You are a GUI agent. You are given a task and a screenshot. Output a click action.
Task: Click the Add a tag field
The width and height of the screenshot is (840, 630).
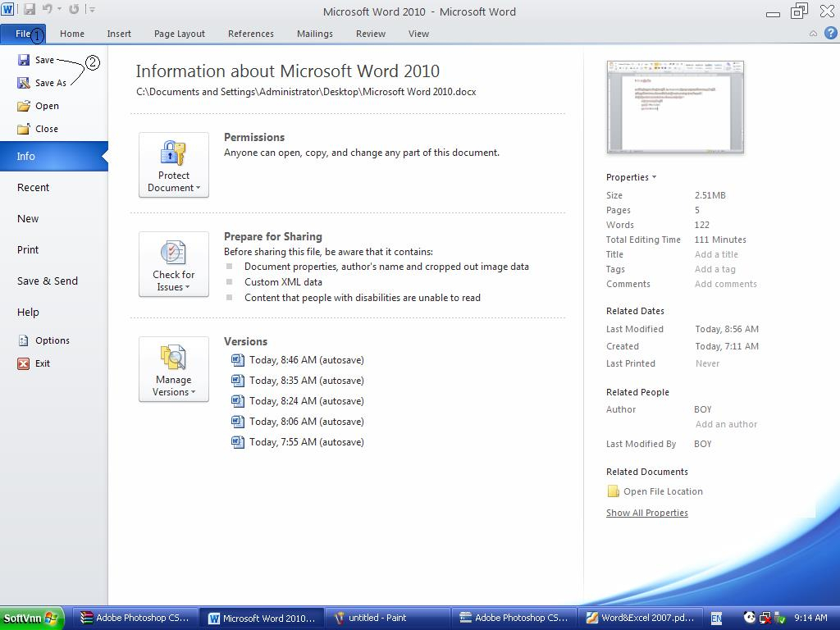pos(715,269)
